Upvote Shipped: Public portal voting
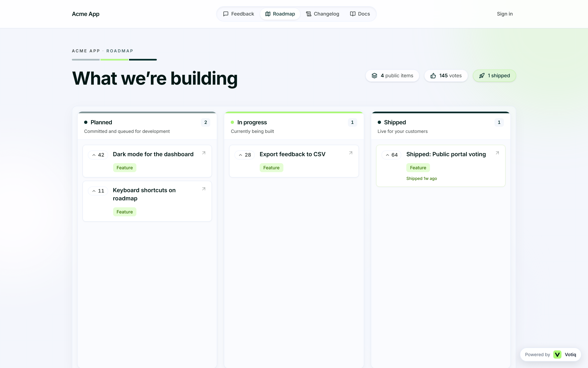 pos(391,155)
